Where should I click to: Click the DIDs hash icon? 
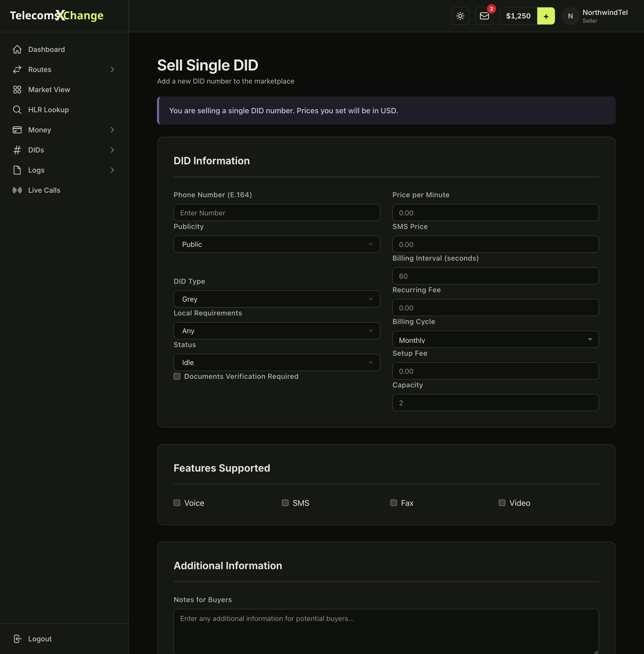click(x=17, y=150)
